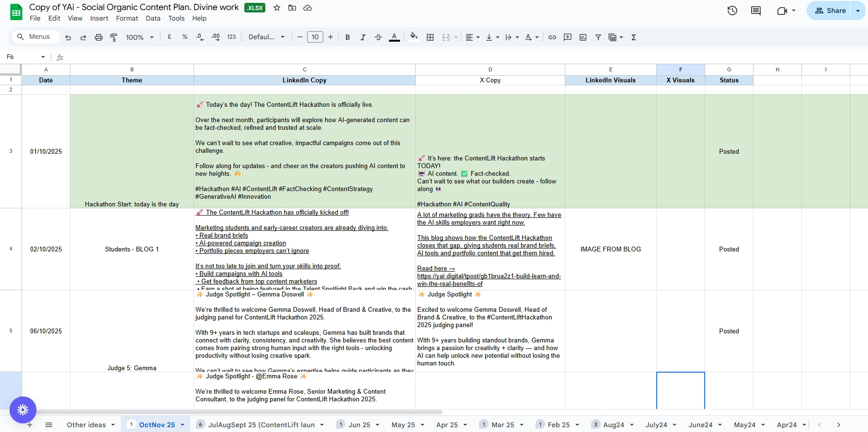Image resolution: width=868 pixels, height=432 pixels.
Task: Click the 'IMAGE FROM BLOG' cell
Action: pos(611,249)
